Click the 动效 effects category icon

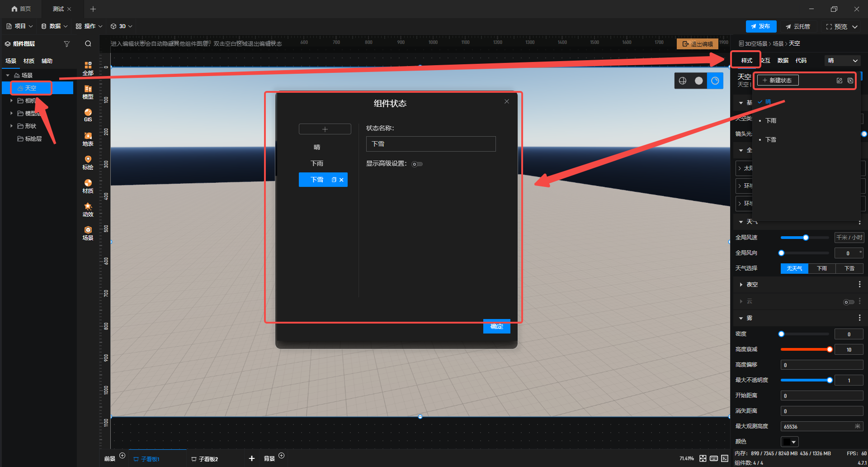pos(88,210)
